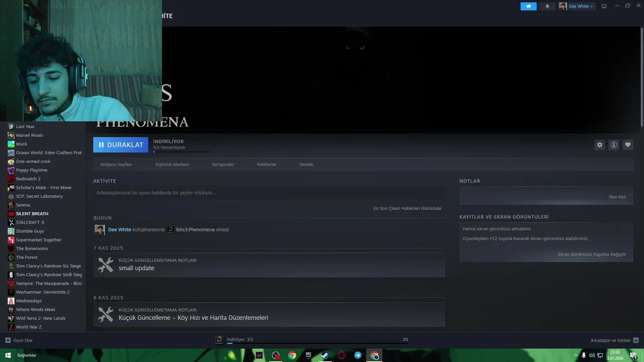The image size is (644, 362).
Task: Open Steam icon in Windows taskbar
Action: tap(325, 355)
